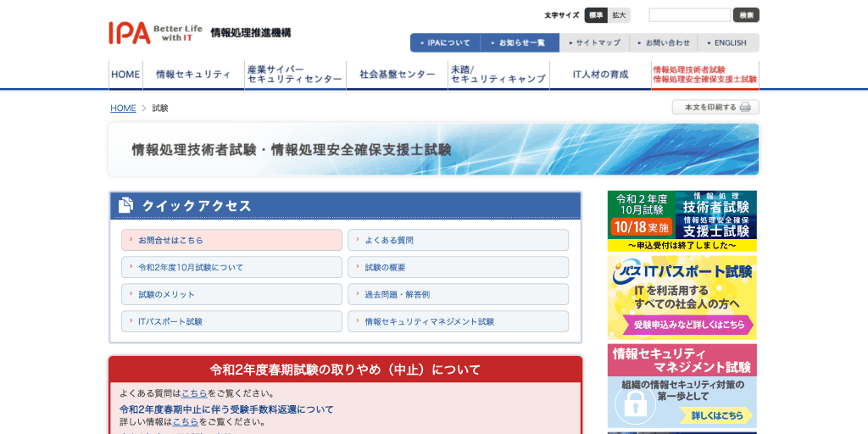Open 情報セキュリティマネジメント試験 banner
This screenshot has height=434, width=868.
point(682,386)
